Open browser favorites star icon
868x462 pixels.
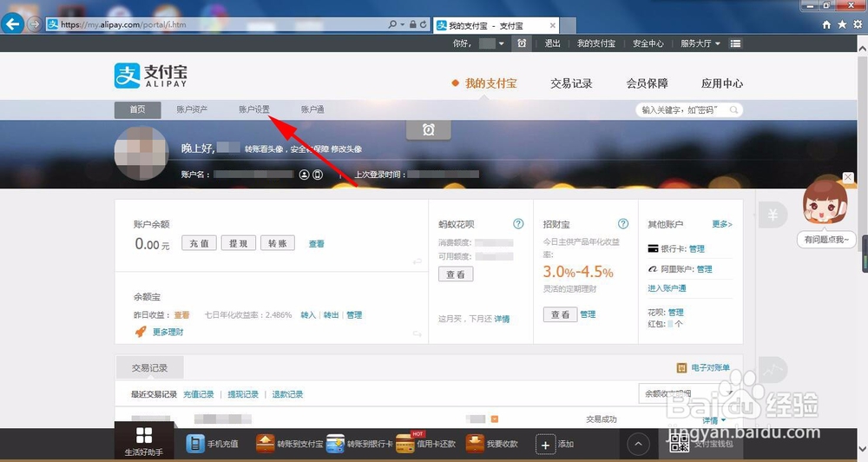click(x=842, y=24)
